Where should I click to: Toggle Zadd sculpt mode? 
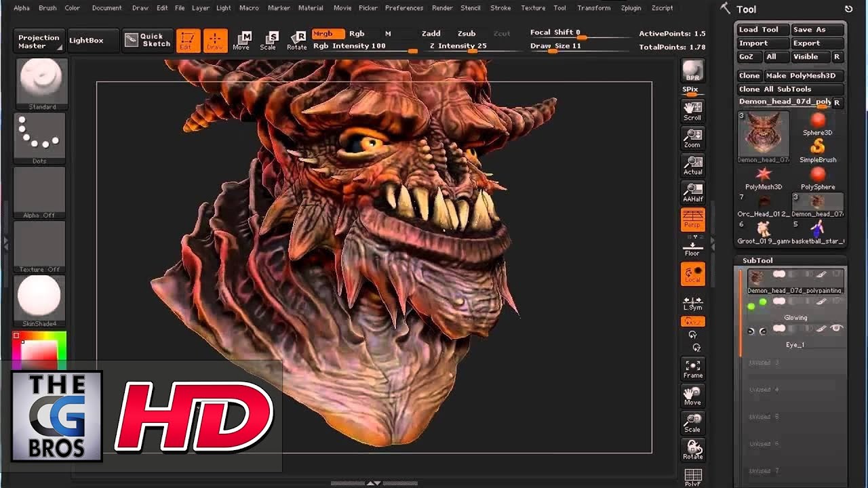[x=431, y=33]
